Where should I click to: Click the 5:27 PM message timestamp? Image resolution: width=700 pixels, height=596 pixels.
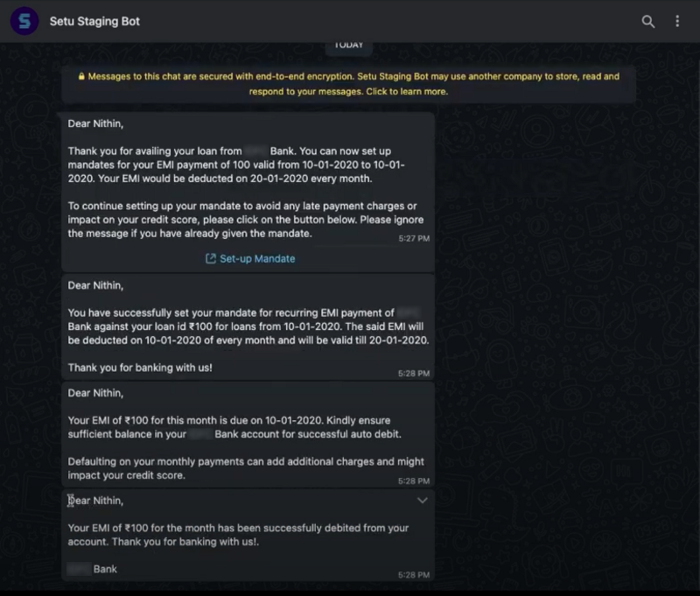coord(415,238)
